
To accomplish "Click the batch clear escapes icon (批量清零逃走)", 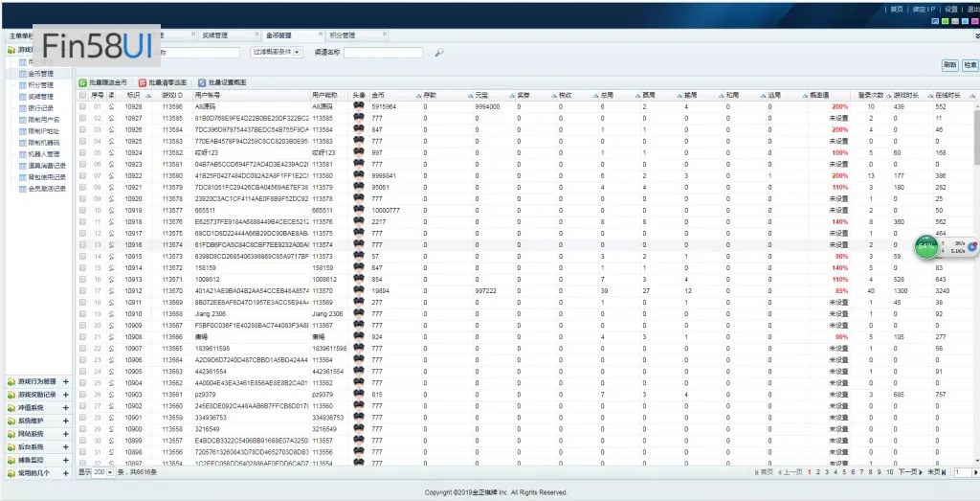I will [143, 83].
